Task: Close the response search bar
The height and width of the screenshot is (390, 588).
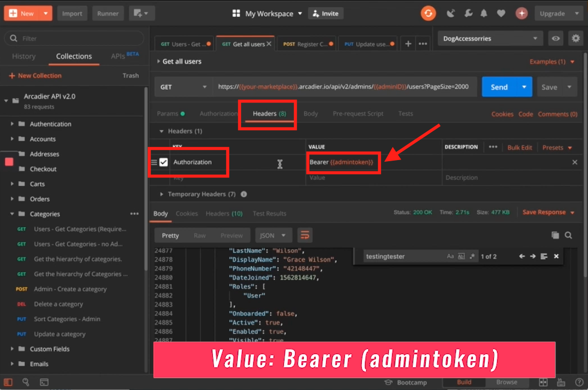Action: [556, 256]
